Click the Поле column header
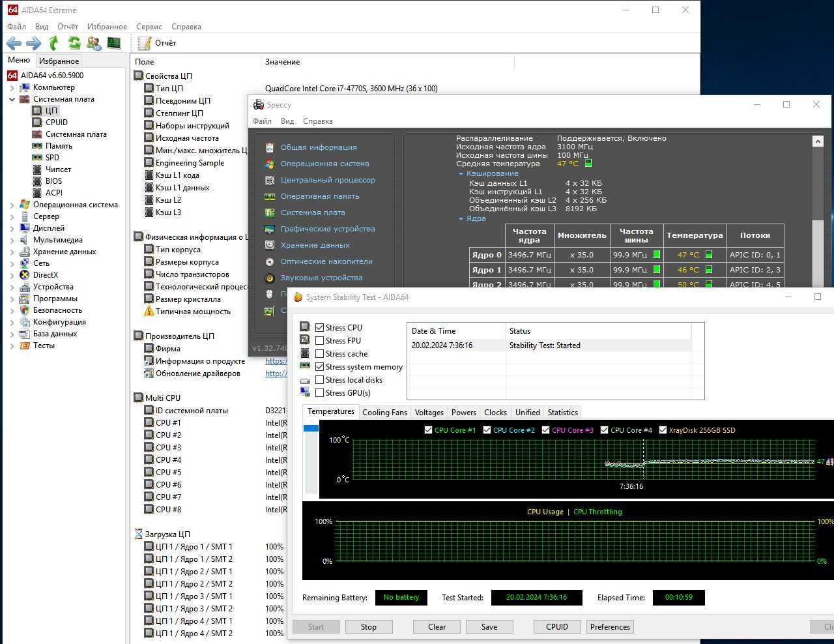The height and width of the screenshot is (644, 834). coord(195,62)
